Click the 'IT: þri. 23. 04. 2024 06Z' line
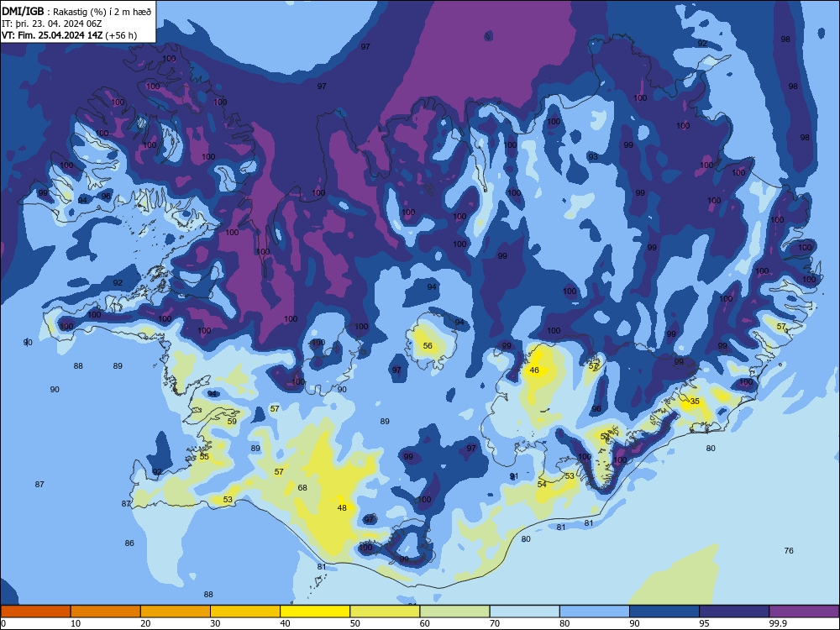Viewport: 840px width, 630px height. coord(51,24)
